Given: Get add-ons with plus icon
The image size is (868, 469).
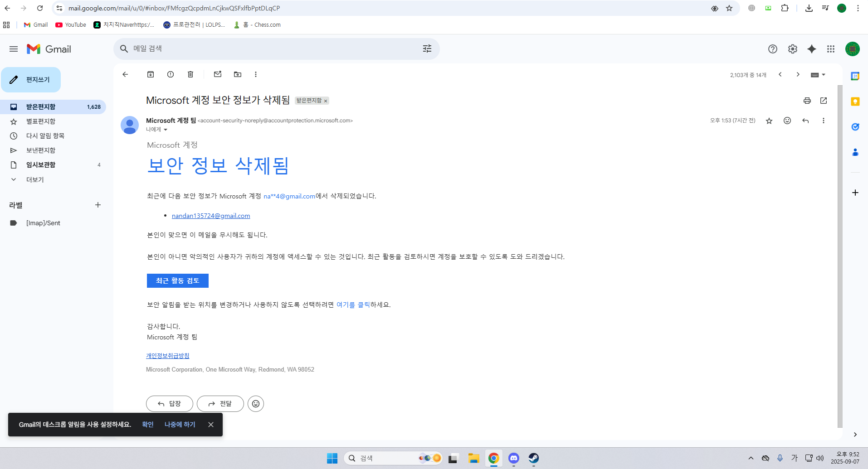Looking at the screenshot, I should [855, 193].
